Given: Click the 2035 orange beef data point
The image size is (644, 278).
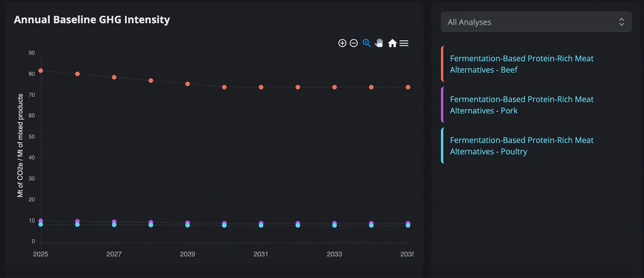Looking at the screenshot, I should pyautogui.click(x=408, y=87).
